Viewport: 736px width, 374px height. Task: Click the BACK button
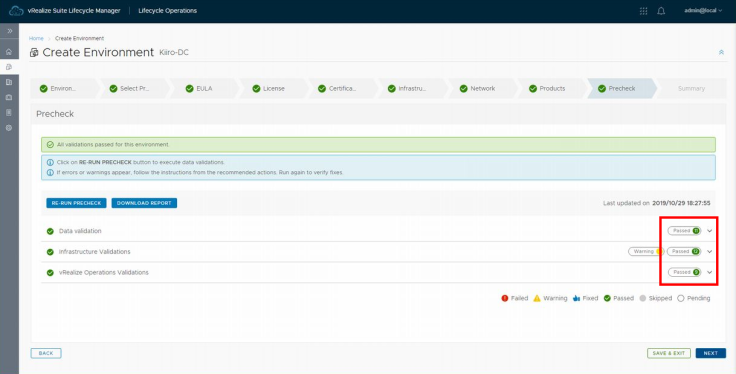click(x=46, y=353)
